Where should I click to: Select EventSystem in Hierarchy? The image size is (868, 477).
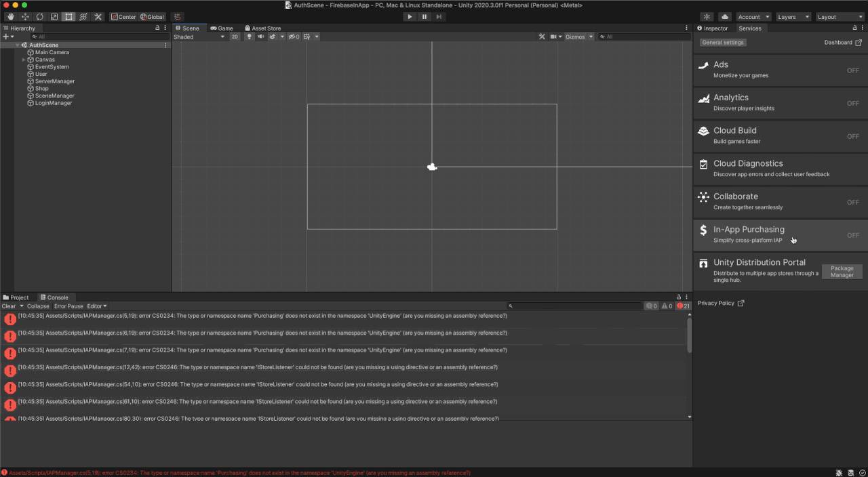(52, 67)
